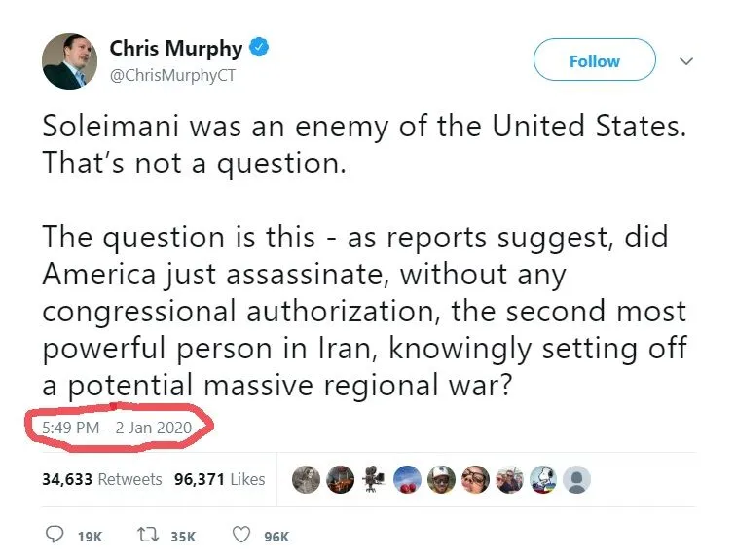Click the 96K like count
Screen dimensions: 736x560
point(276,536)
